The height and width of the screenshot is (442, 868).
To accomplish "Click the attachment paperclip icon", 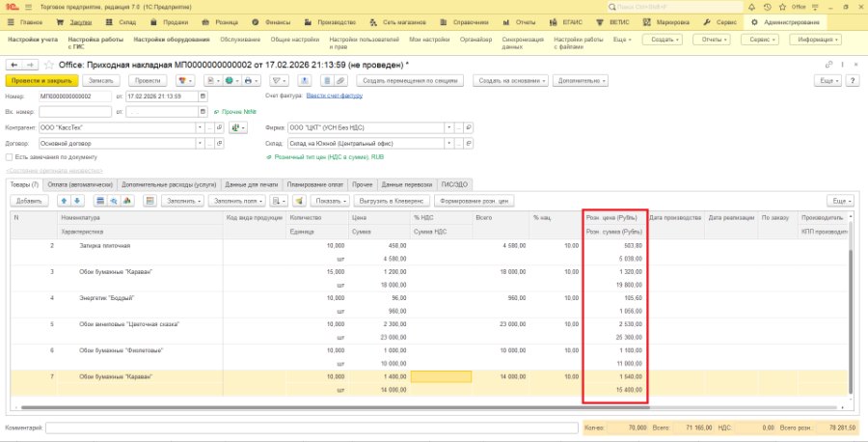I will pos(340,81).
